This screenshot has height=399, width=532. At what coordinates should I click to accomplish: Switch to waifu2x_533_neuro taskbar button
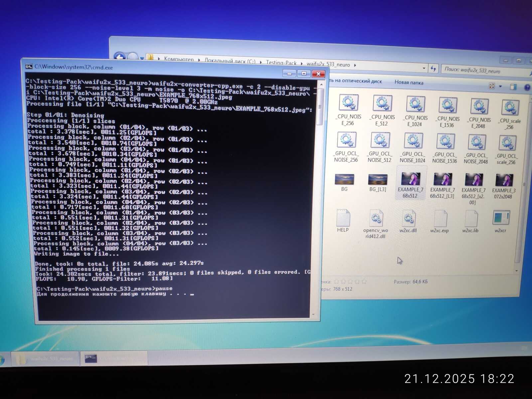coord(45,359)
